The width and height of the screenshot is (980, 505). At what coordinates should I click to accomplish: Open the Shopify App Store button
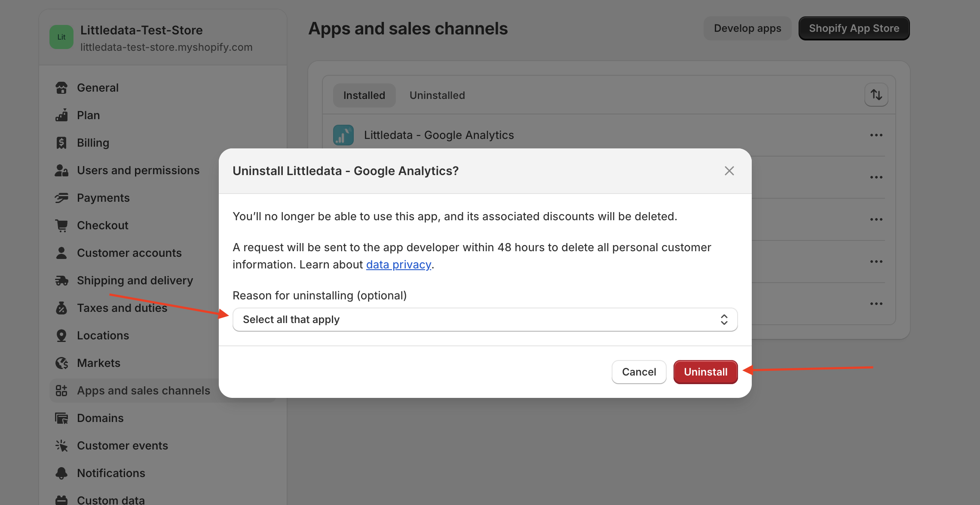pos(854,28)
